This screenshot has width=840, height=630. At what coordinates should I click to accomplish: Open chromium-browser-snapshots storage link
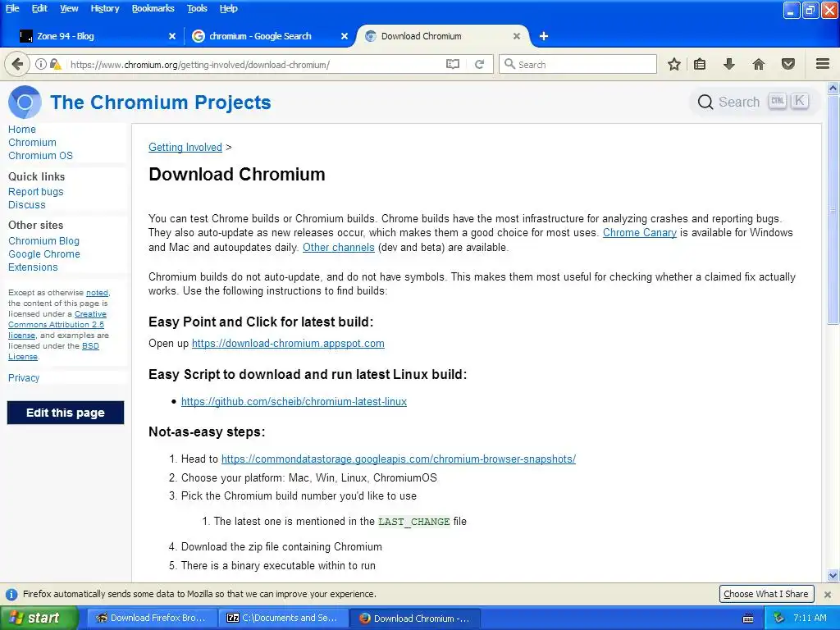click(399, 459)
